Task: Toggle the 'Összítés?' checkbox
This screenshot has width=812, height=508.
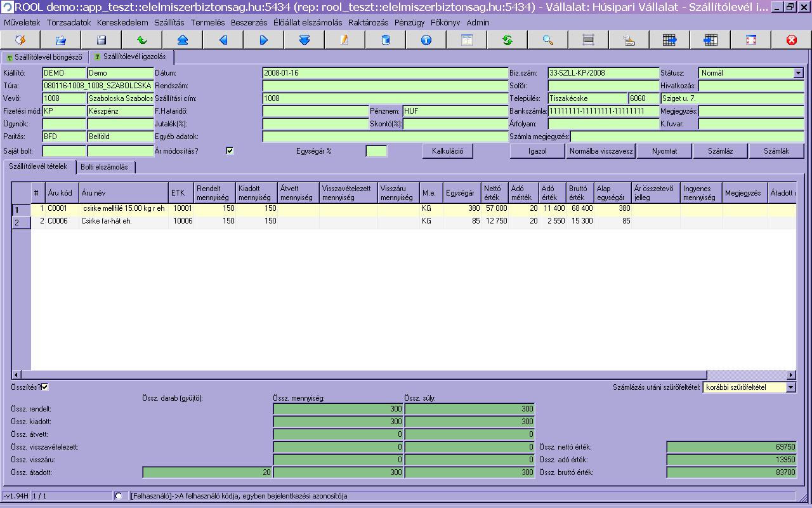Action: [x=45, y=387]
